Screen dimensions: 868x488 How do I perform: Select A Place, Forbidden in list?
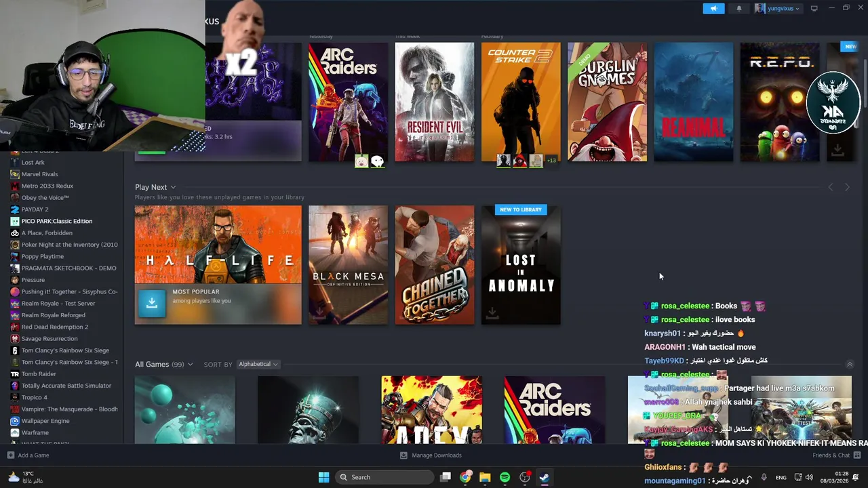point(47,232)
